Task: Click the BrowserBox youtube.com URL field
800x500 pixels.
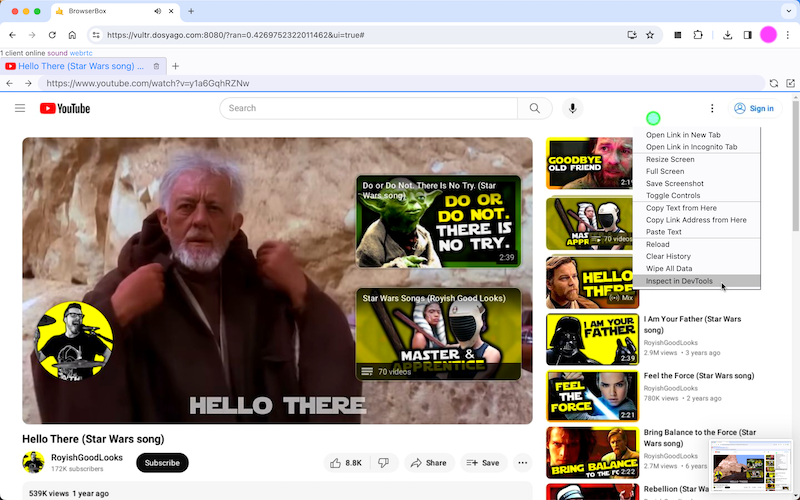Action: [401, 83]
